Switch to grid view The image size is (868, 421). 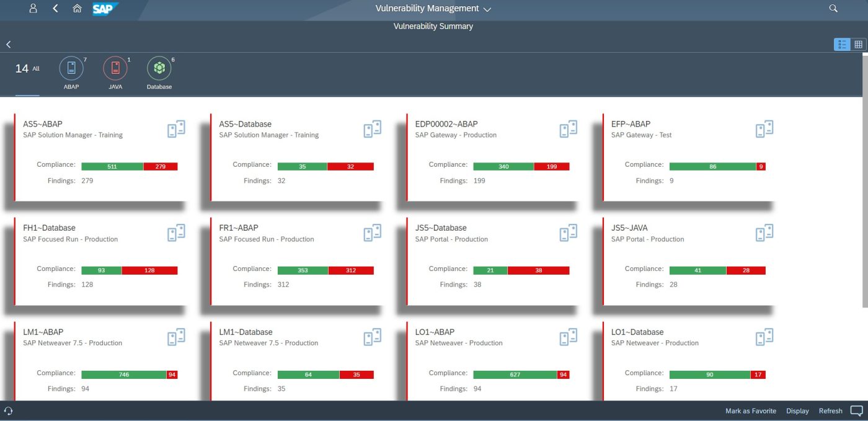pos(859,44)
